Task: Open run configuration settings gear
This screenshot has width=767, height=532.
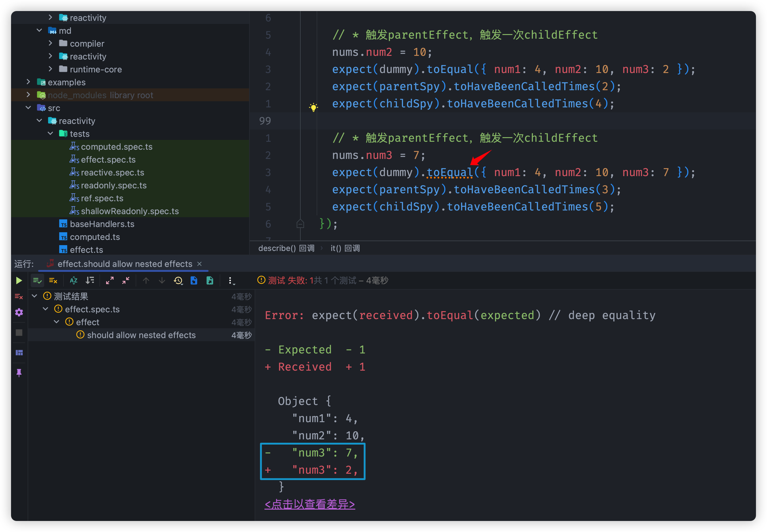Action: 19,312
